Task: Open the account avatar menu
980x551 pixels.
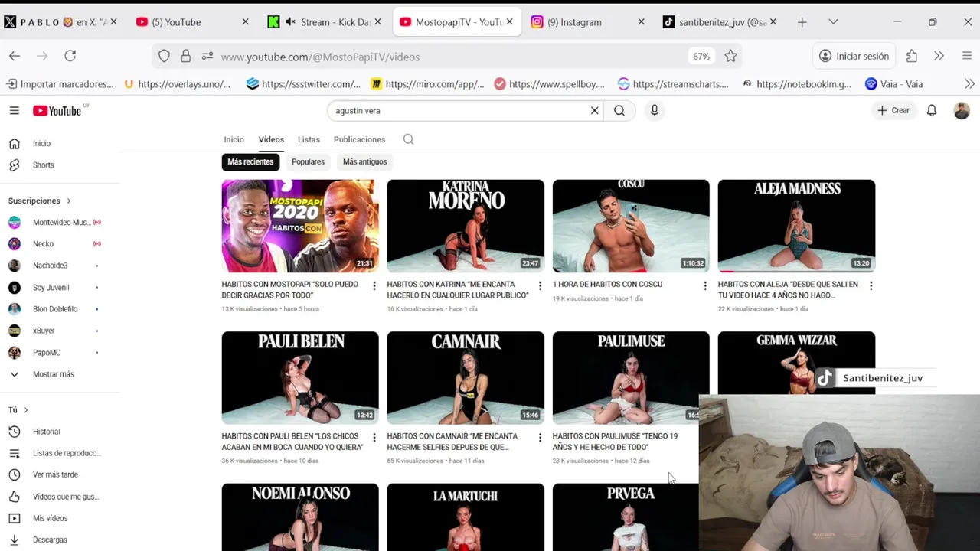Action: [x=962, y=110]
